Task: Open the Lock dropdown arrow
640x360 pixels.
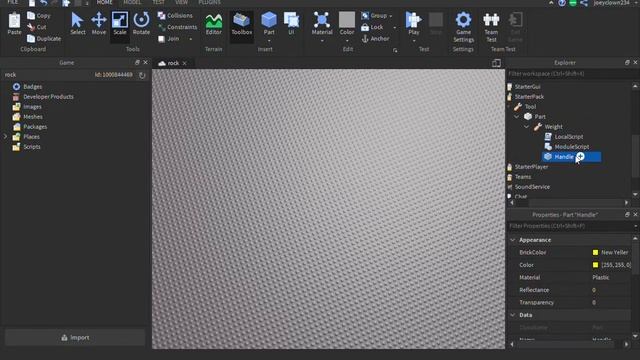Action: pos(394,28)
